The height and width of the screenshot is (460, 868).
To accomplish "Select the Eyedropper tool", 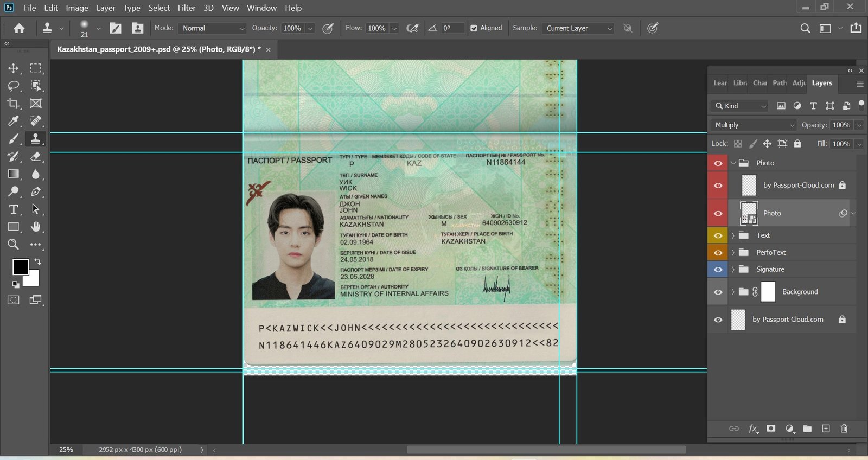I will point(13,121).
